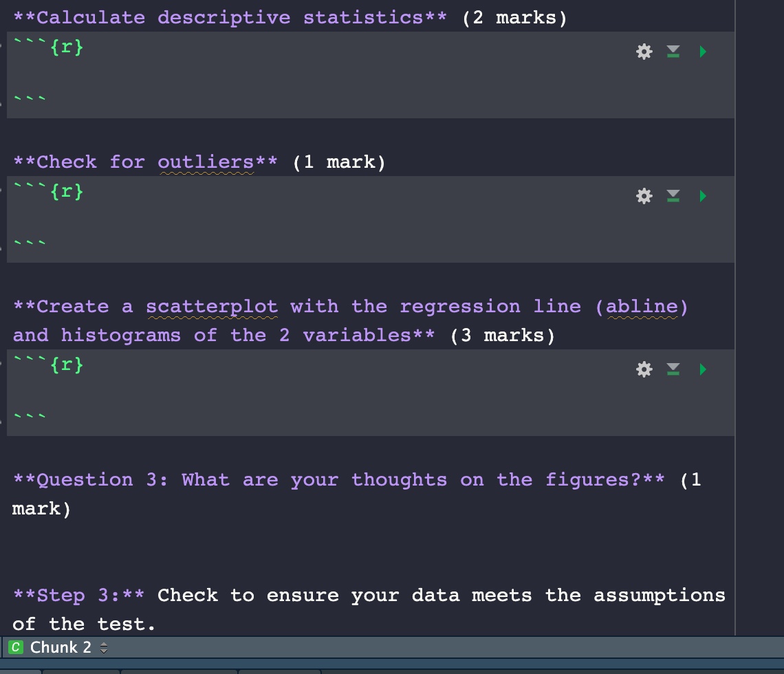This screenshot has width=784, height=674.
Task: Open the gear settings of the outliers chunk
Action: 643,196
